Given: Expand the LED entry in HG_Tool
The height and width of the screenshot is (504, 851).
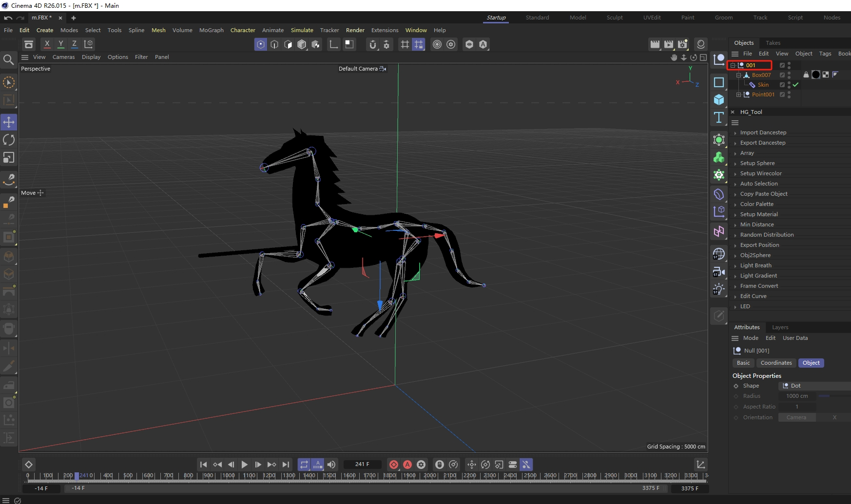Looking at the screenshot, I should [x=735, y=307].
